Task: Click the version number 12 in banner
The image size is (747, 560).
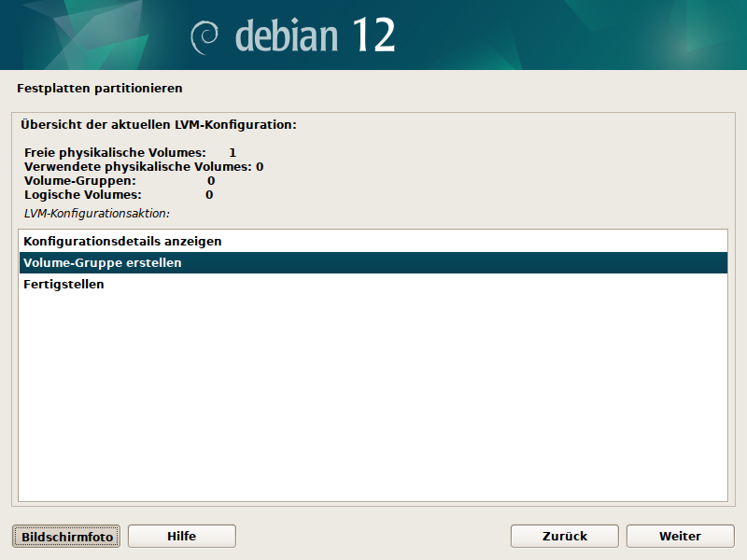Action: point(373,35)
